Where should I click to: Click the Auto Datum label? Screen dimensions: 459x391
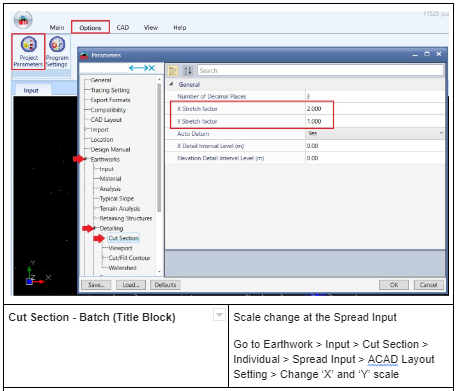click(193, 134)
